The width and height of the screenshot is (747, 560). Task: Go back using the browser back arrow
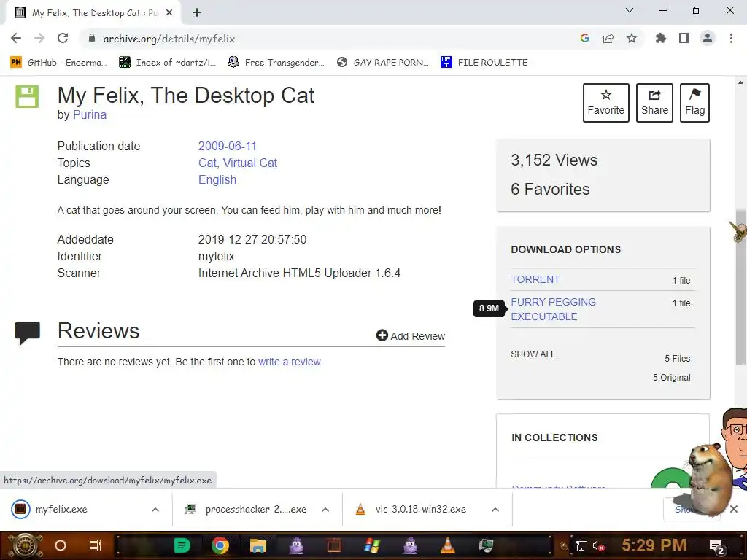[16, 38]
